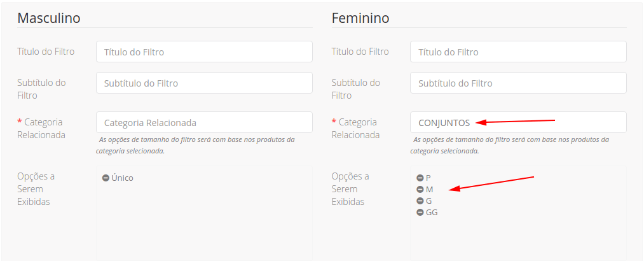Open Masculino Categoria Relacionada selector
The image size is (644, 261).
tap(204, 122)
